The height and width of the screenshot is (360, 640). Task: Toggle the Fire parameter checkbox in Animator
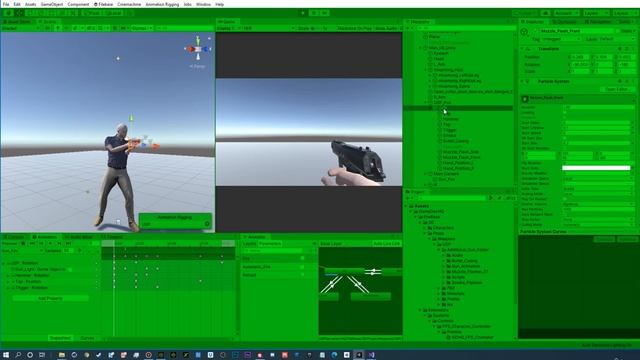pyautogui.click(x=302, y=258)
